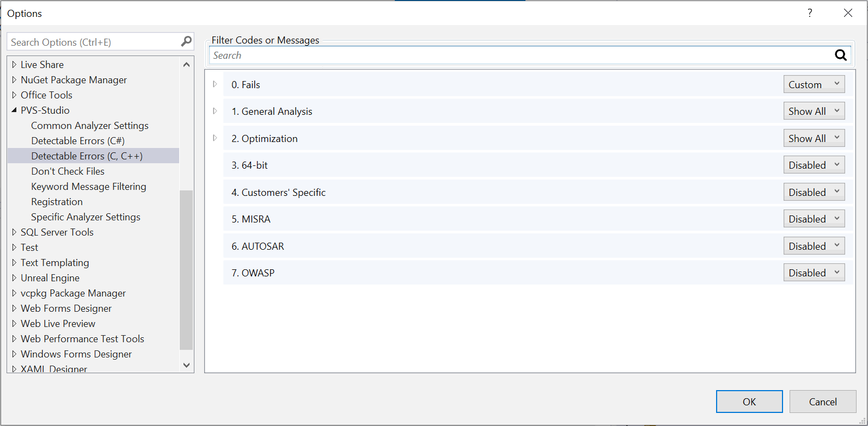Click the 6. AUTOSAR row label
Screen dimensions: 868x426
pos(258,246)
